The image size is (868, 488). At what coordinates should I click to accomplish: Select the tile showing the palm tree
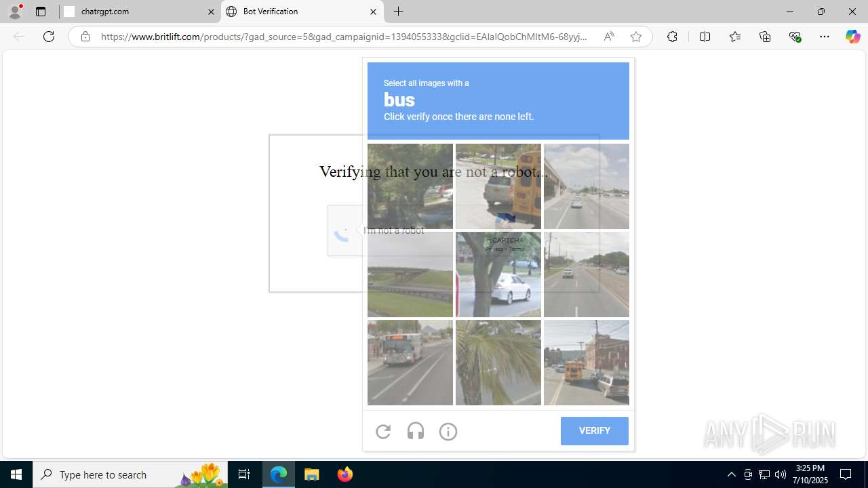click(x=498, y=363)
